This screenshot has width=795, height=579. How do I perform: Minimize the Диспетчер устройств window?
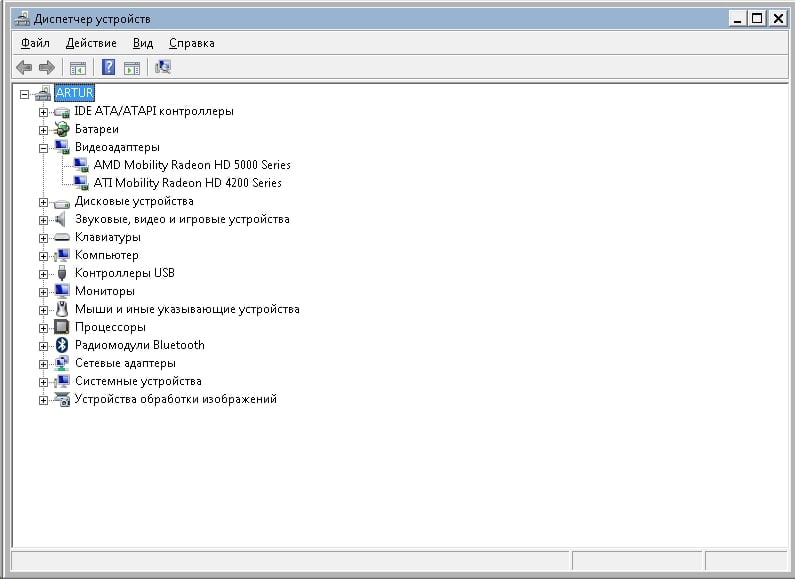737,19
